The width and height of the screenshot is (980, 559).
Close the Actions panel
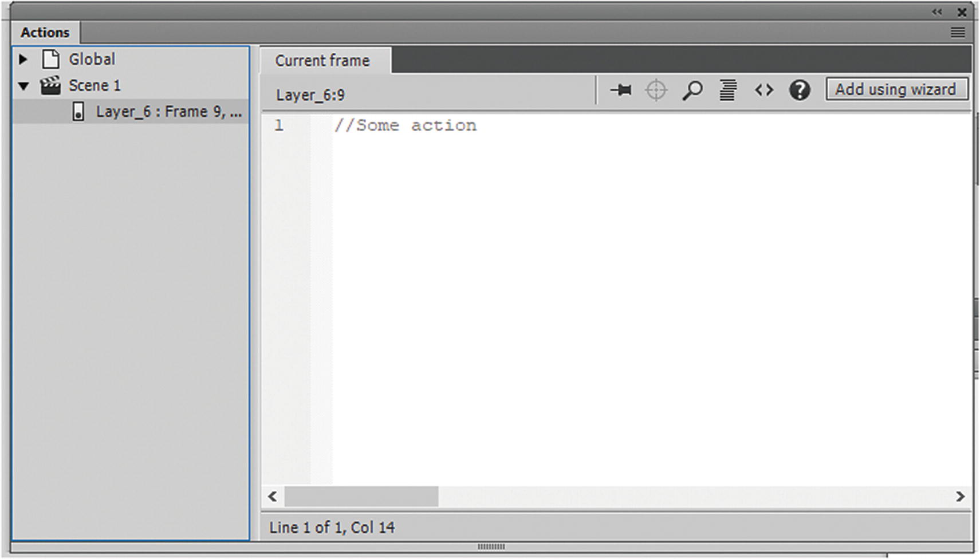962,11
